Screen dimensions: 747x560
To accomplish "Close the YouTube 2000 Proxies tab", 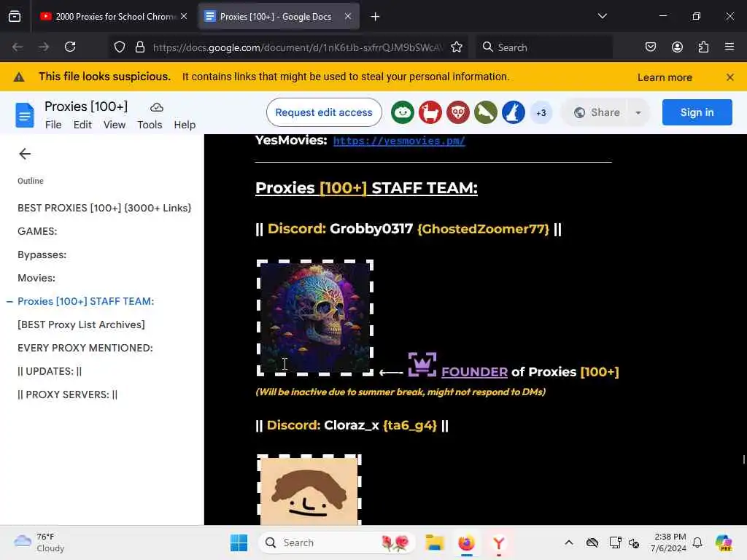I will point(184,17).
